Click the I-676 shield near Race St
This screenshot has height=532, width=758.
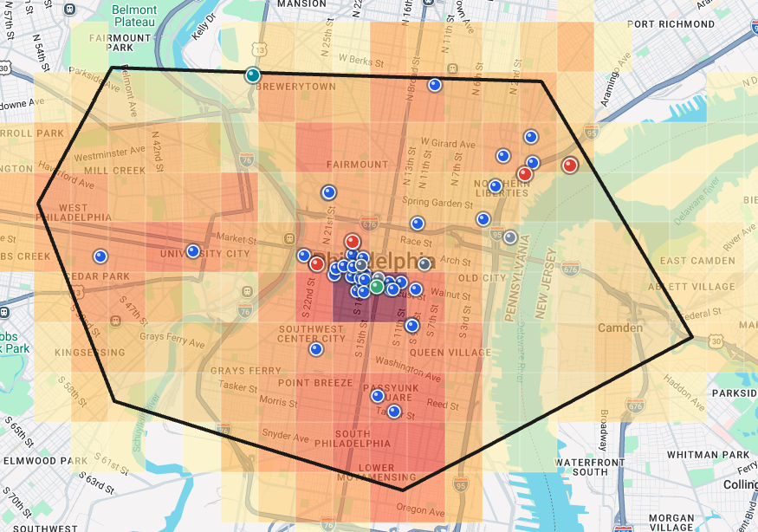369,224
